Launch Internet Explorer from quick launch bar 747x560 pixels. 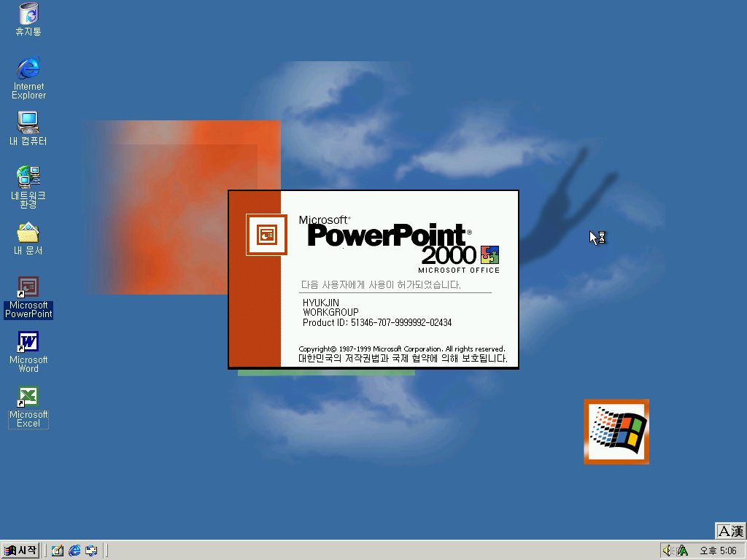[x=74, y=551]
